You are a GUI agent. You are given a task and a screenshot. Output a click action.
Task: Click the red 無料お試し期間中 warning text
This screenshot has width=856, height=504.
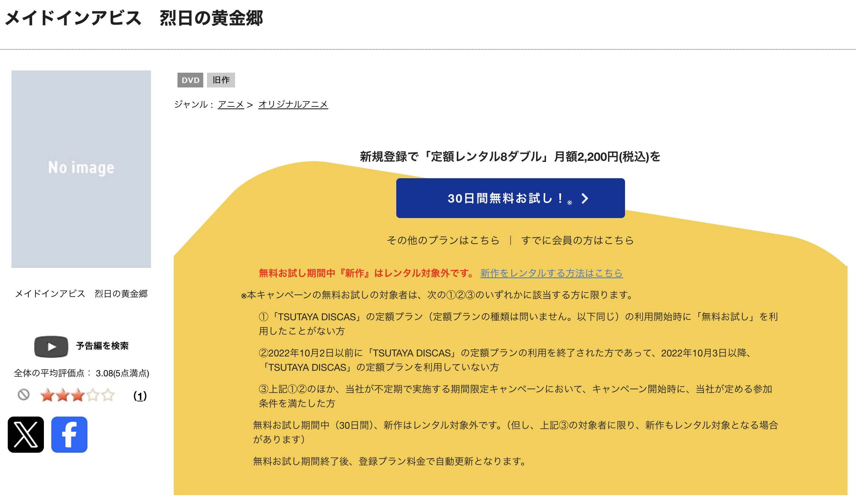[367, 273]
